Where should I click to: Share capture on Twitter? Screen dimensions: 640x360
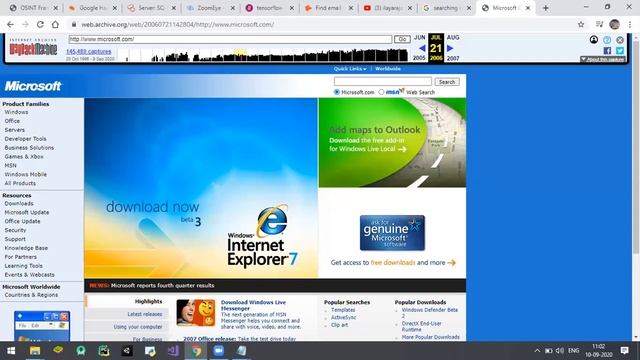(x=620, y=51)
